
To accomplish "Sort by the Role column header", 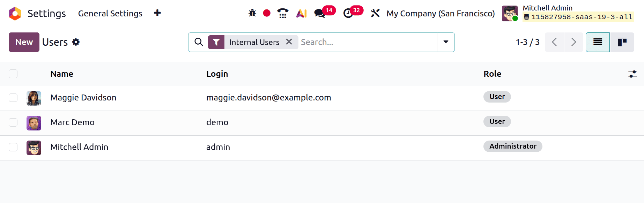I will coord(492,74).
